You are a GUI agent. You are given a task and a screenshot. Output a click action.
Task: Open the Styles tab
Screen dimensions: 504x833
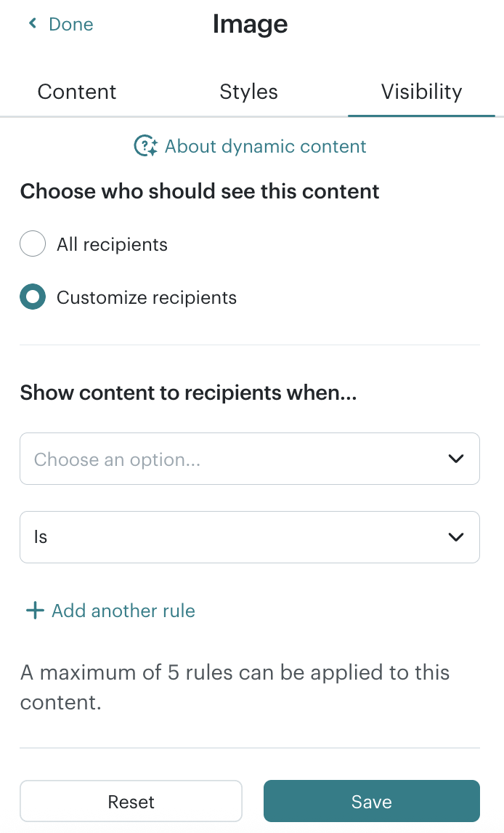tap(249, 92)
